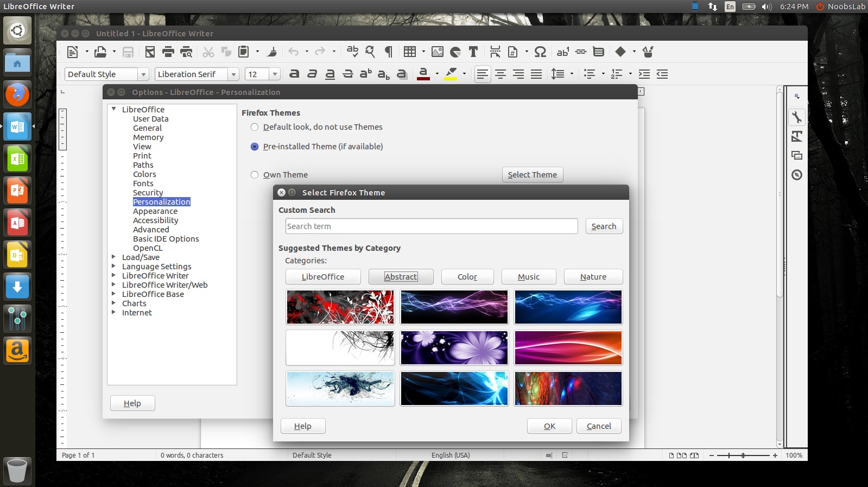Pick the purple flower abstract theme thumbnail

[454, 348]
